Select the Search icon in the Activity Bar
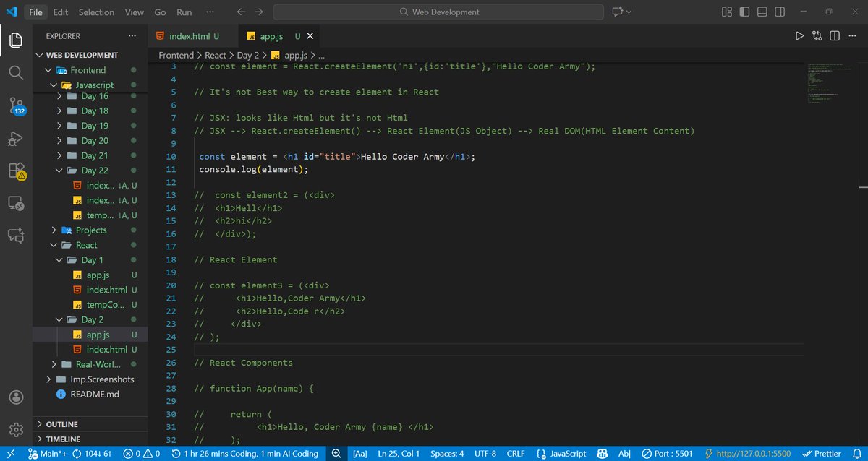The width and height of the screenshot is (868, 461). point(16,72)
